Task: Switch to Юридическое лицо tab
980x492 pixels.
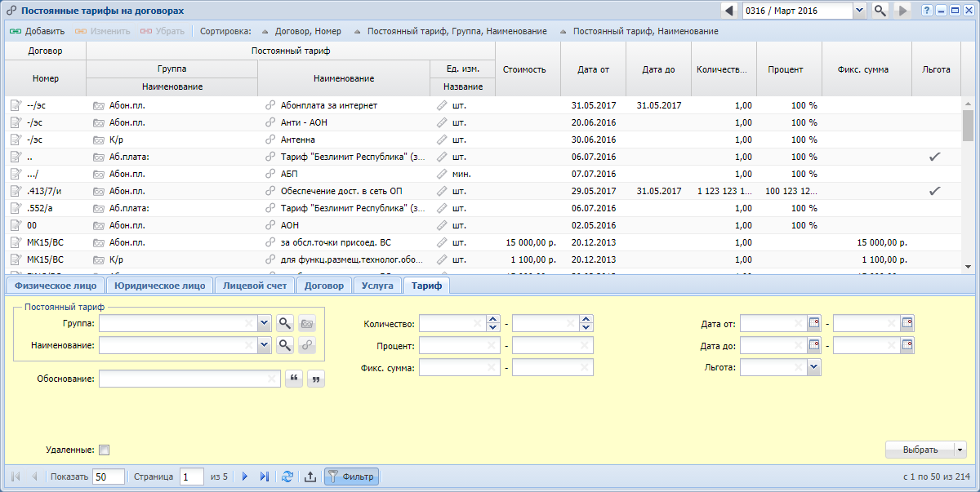Action: click(x=160, y=286)
